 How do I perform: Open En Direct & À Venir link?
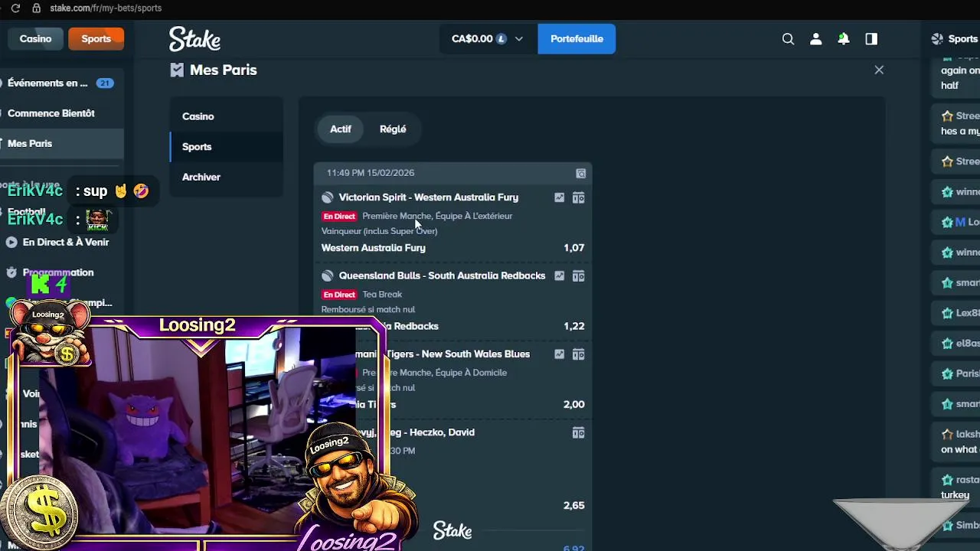click(x=66, y=242)
